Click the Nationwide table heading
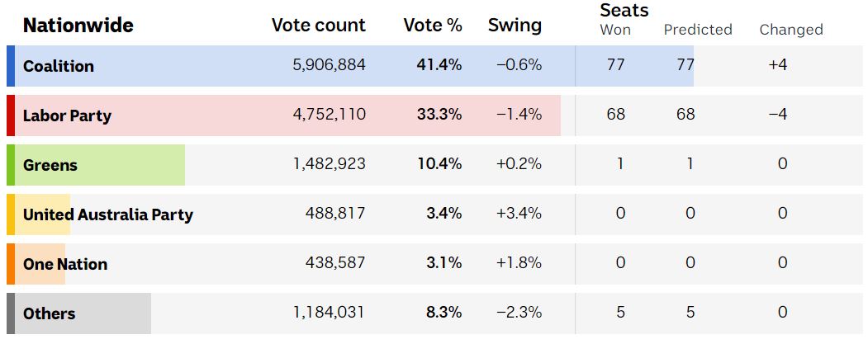Viewport: 868px width, 344px height. pos(78,26)
